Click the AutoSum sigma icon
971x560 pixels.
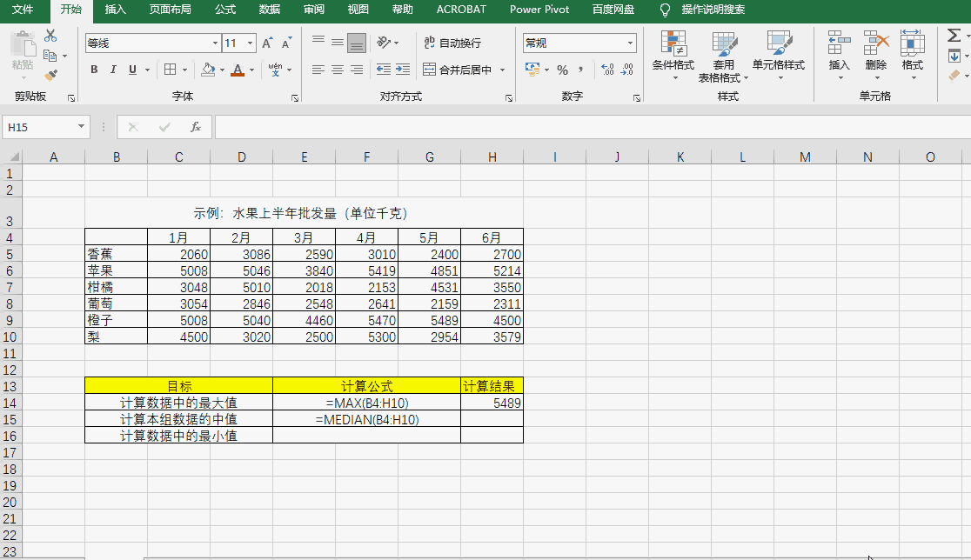pyautogui.click(x=954, y=36)
